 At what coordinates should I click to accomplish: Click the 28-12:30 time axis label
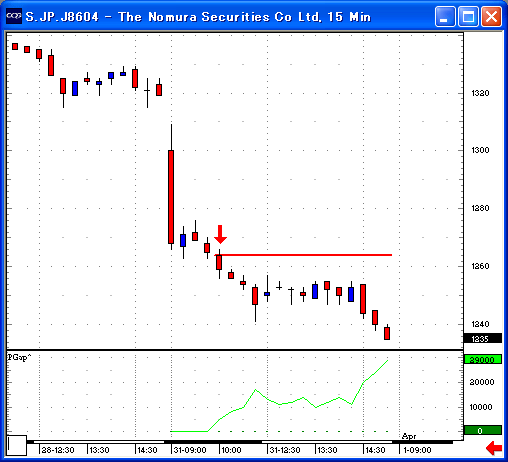pos(58,450)
